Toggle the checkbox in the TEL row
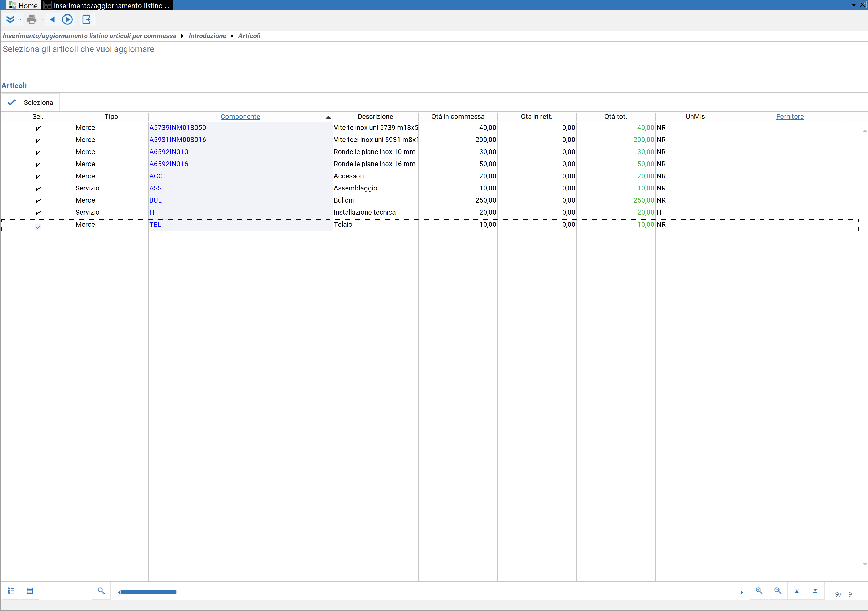 pyautogui.click(x=38, y=226)
